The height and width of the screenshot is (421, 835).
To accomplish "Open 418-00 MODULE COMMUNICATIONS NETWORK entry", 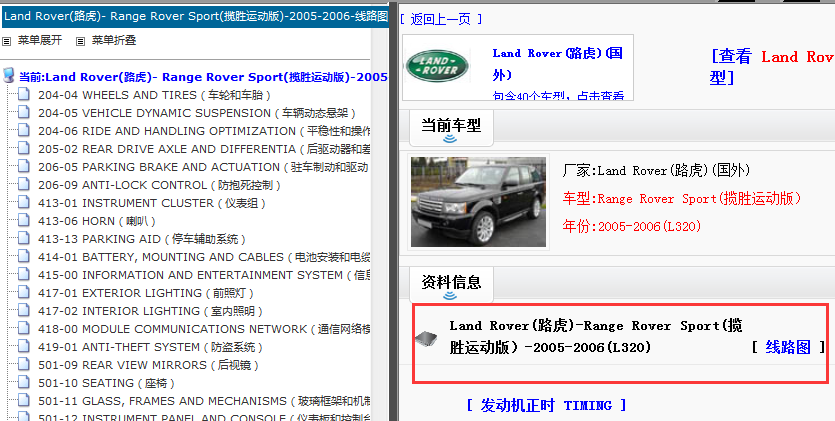I will coord(204,329).
